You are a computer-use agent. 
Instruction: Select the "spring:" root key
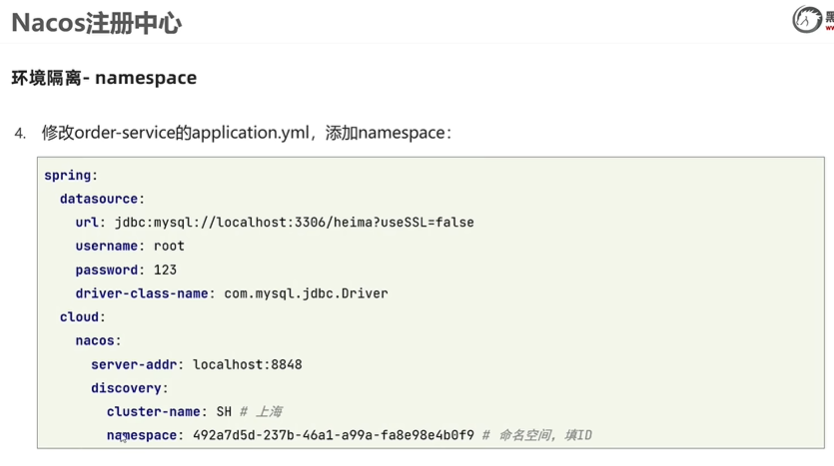click(70, 175)
